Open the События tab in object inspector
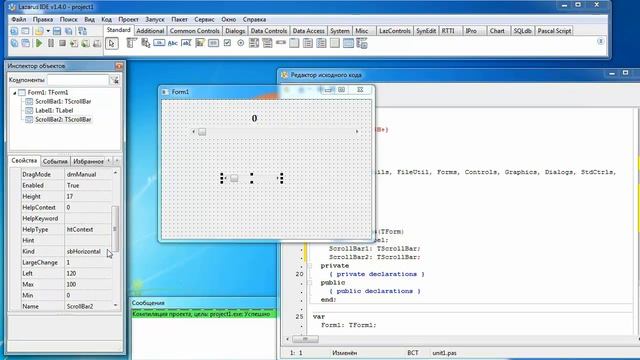This screenshot has height=360, width=640. [55, 161]
